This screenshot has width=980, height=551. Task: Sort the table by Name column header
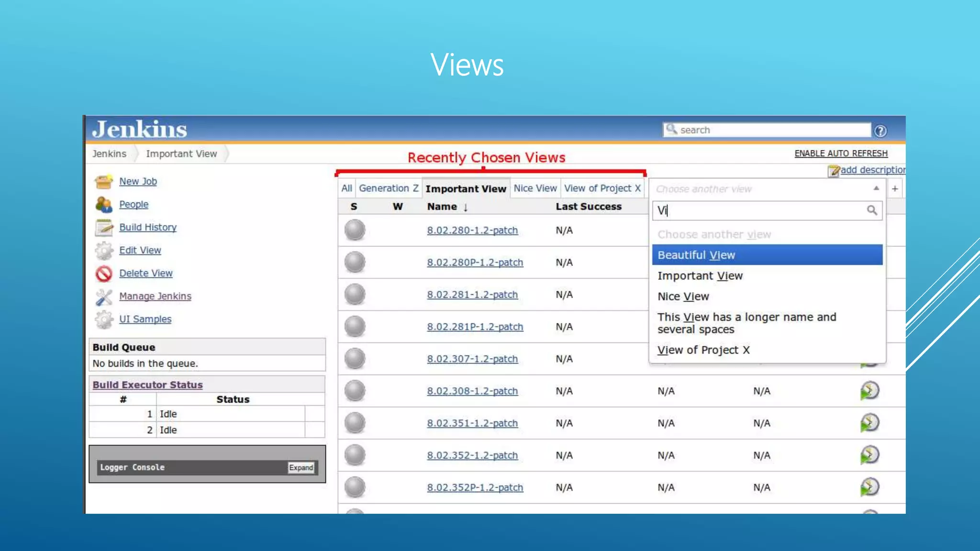point(442,207)
